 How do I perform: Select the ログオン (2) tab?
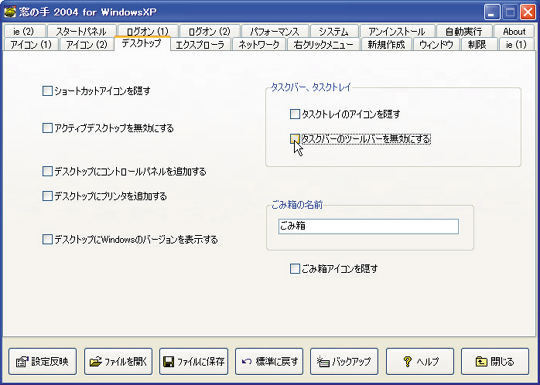(210, 32)
